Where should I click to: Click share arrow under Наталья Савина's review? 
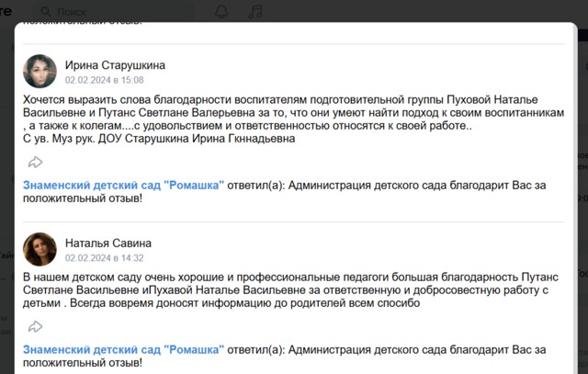tap(35, 326)
